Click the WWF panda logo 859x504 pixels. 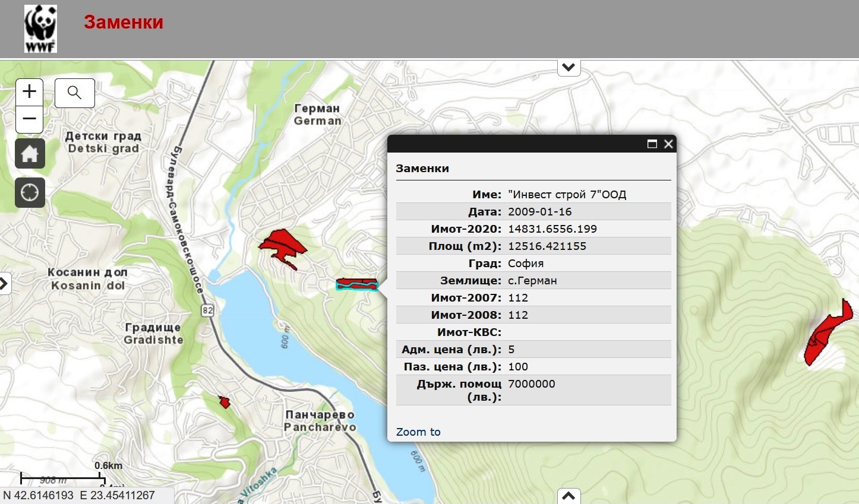40,28
